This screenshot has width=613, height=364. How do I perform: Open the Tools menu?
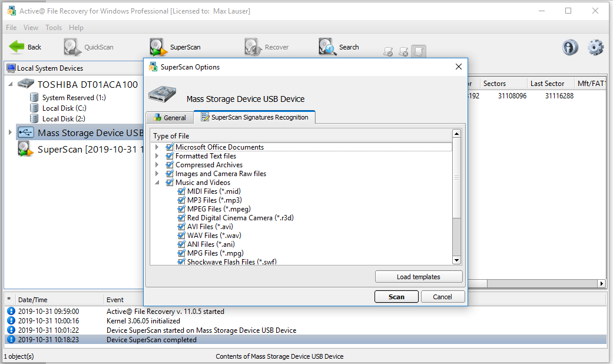pyautogui.click(x=54, y=27)
